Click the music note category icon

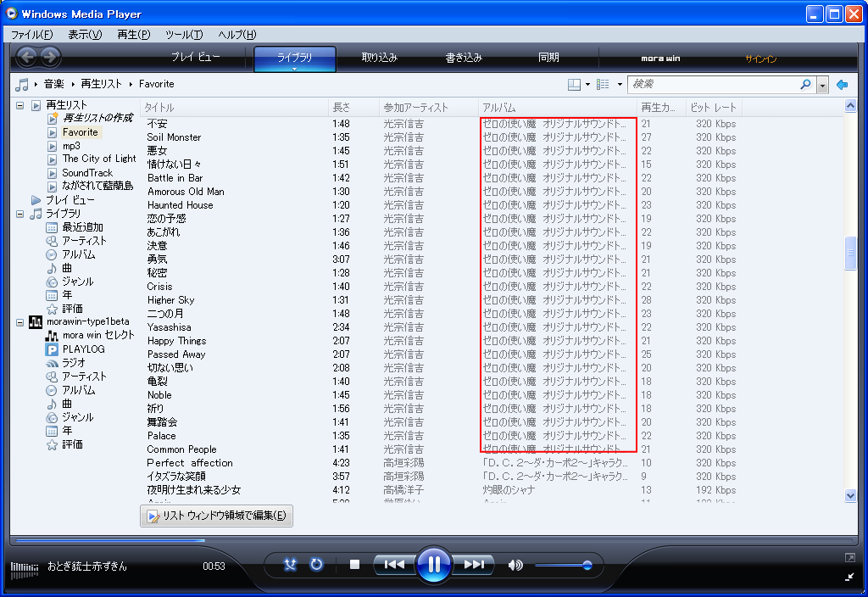[22, 84]
